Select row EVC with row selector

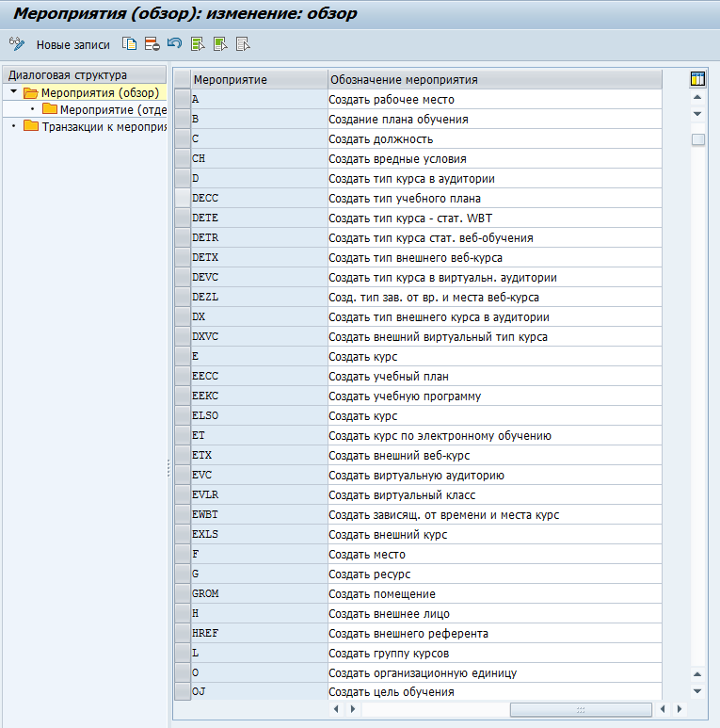[x=183, y=475]
